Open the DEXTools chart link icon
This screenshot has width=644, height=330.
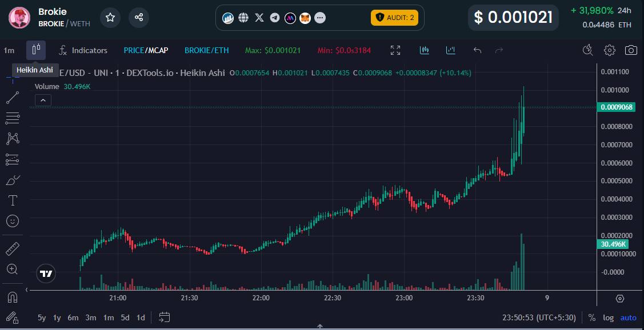point(228,18)
